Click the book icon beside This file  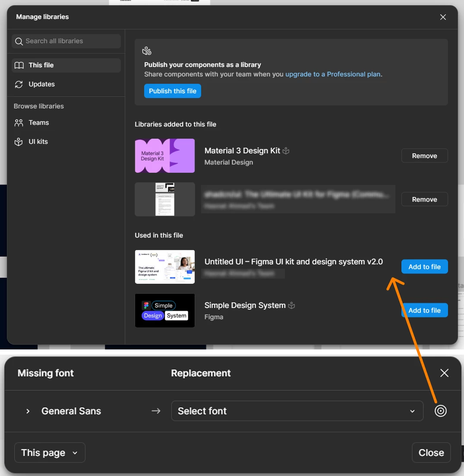[x=19, y=65]
